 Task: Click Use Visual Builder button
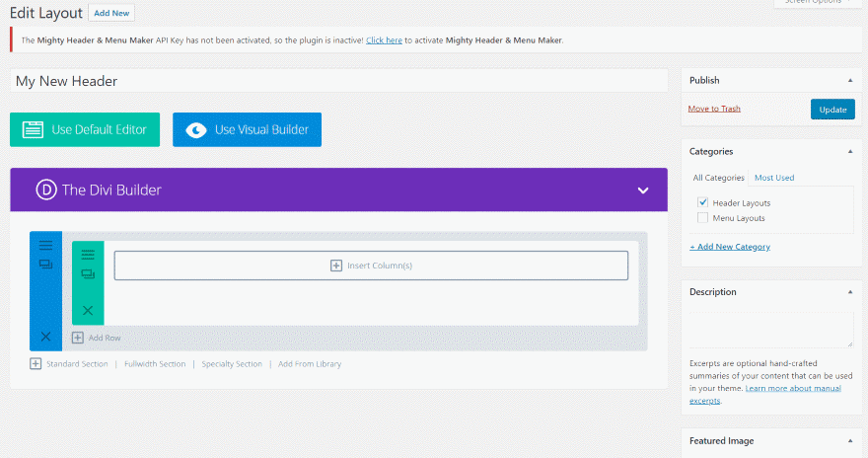247,129
